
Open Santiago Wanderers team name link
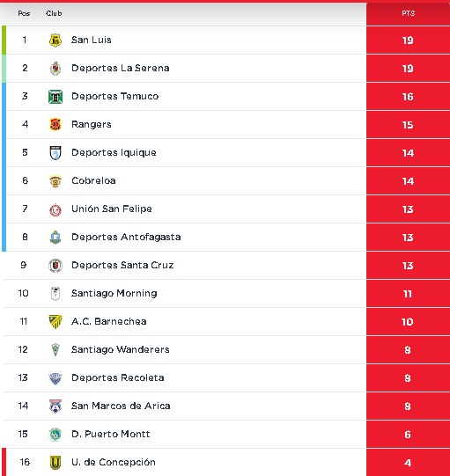[x=121, y=349]
